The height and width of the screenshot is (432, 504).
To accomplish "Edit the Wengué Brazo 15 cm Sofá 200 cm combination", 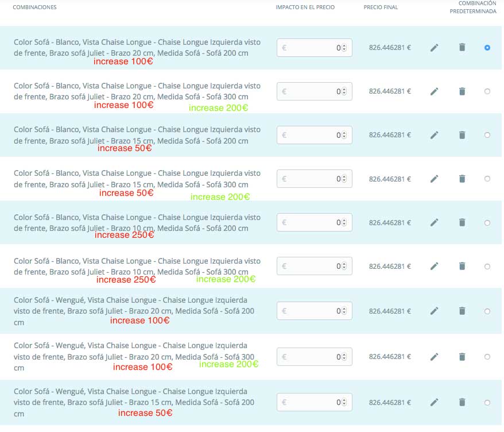I will coord(434,402).
